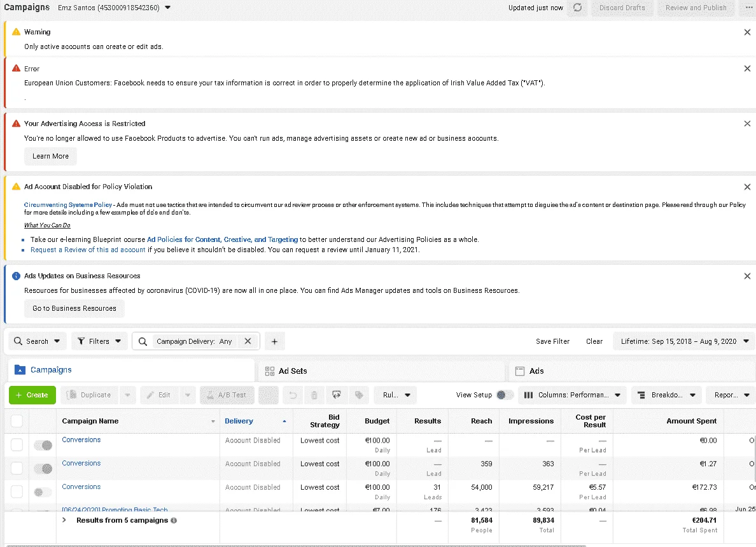Check the box for the campaign with €0.00 spent
Screen dimensions: 756x547
click(x=17, y=444)
